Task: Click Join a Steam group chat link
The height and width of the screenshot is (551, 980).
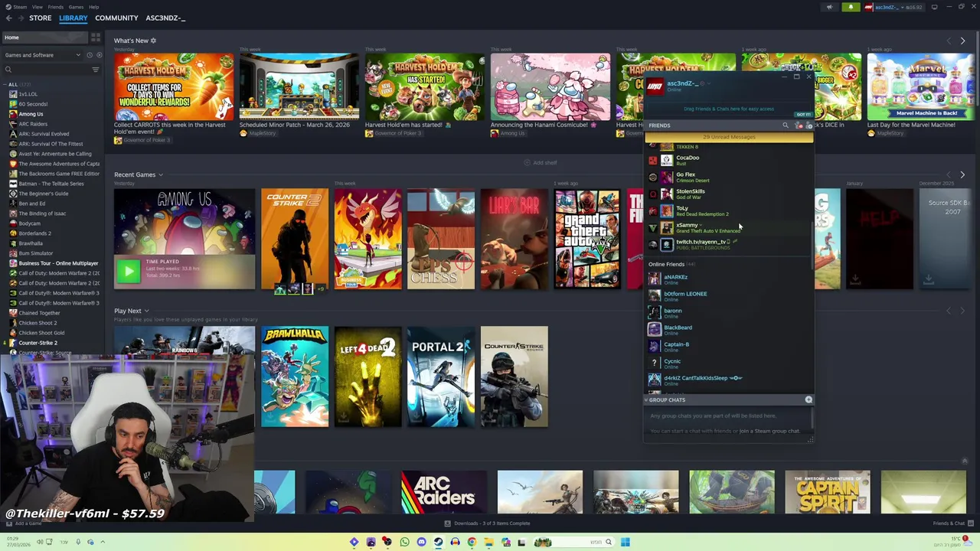Action: point(769,431)
